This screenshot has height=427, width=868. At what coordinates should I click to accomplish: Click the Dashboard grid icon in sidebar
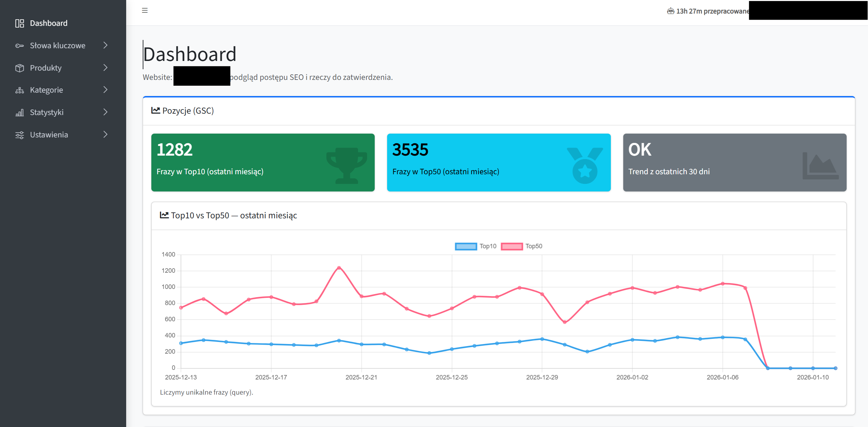point(20,23)
